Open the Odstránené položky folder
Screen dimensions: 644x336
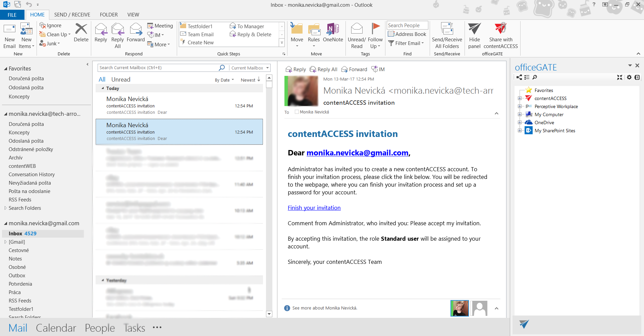[x=31, y=149]
